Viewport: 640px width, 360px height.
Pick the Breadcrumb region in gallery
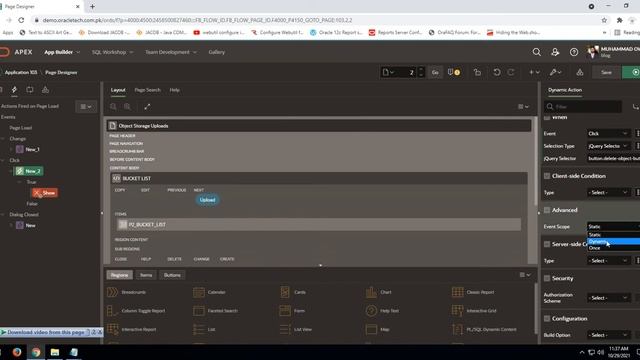127,292
